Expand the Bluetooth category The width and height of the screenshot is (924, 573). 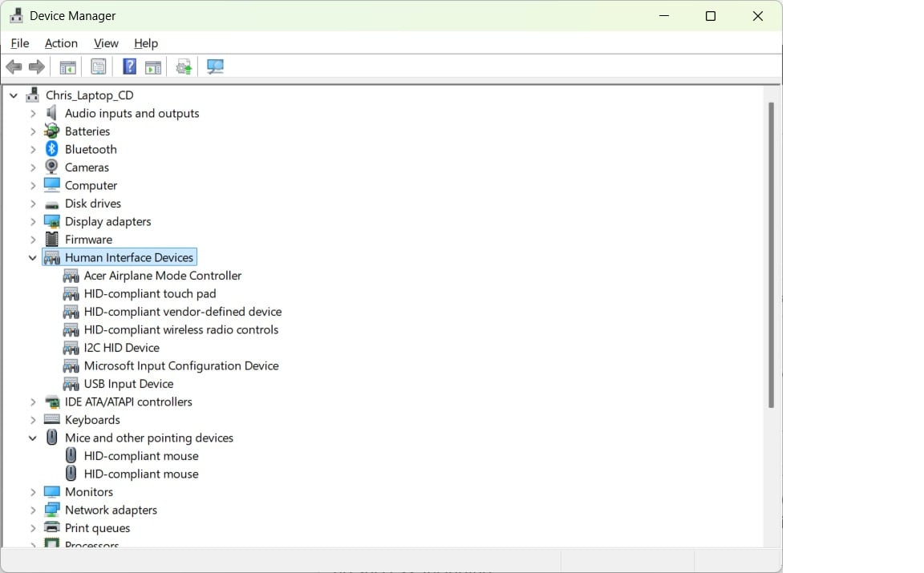point(33,150)
